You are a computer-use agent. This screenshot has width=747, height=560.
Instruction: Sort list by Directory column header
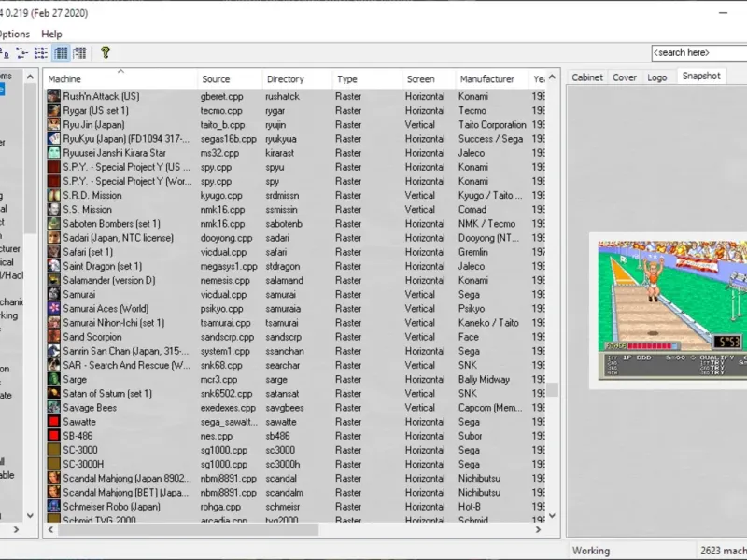297,79
